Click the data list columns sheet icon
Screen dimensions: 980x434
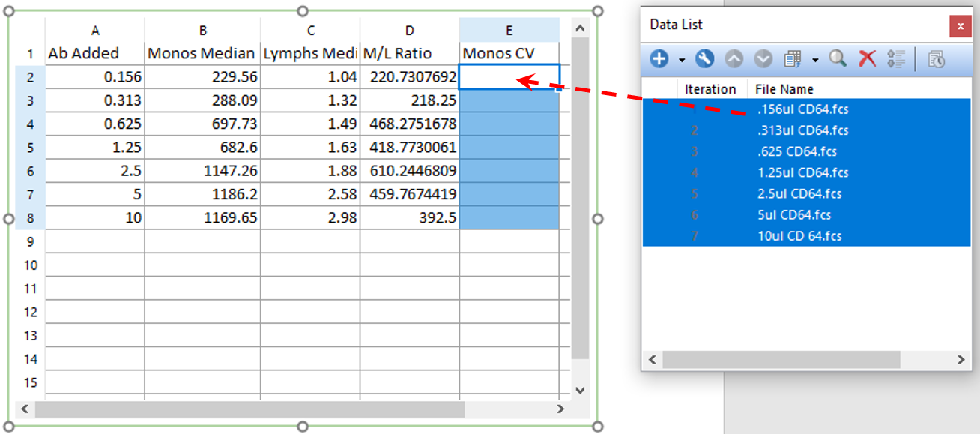pos(793,59)
